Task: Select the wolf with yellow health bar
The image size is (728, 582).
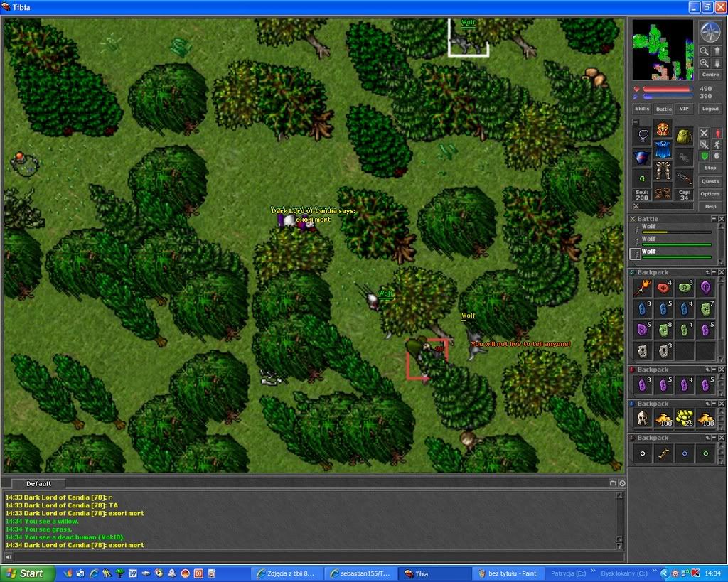Action: [x=672, y=229]
